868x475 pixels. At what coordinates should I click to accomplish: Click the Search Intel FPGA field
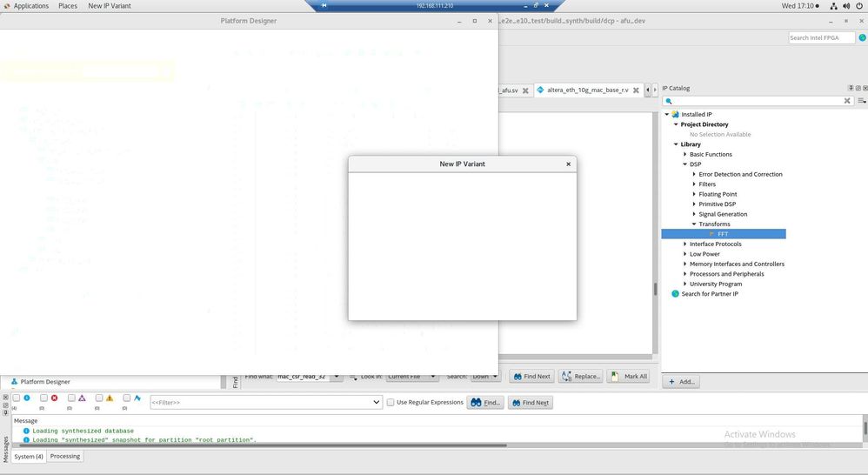[x=822, y=37]
